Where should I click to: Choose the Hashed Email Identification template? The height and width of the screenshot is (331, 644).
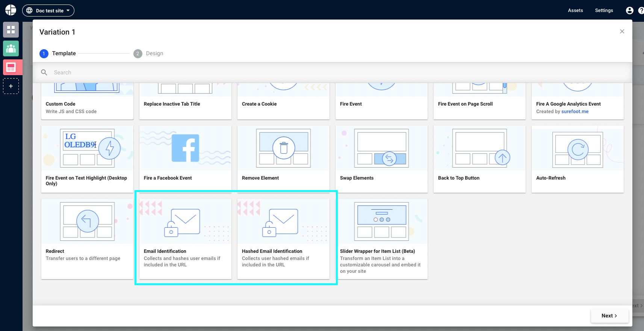pos(283,239)
